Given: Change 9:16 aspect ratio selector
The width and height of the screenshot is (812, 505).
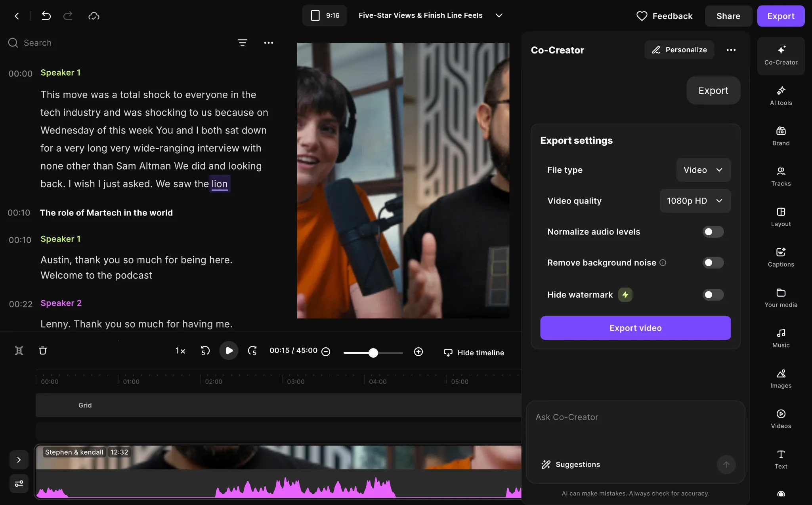Looking at the screenshot, I should 325,15.
